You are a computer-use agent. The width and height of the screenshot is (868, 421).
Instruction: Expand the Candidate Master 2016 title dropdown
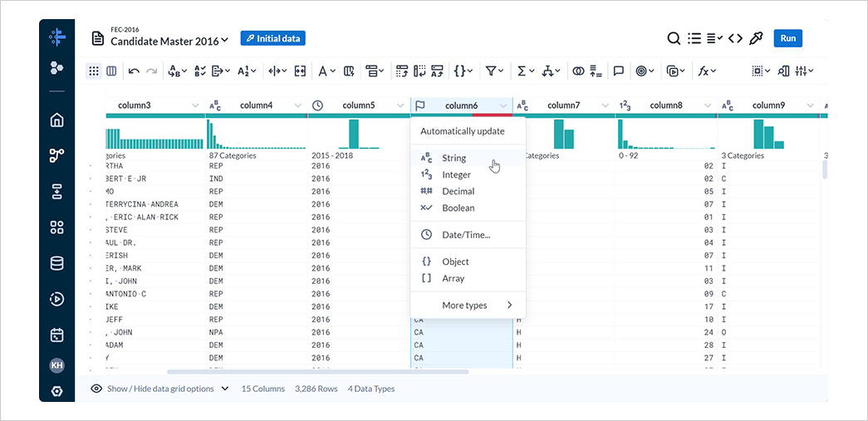(224, 41)
